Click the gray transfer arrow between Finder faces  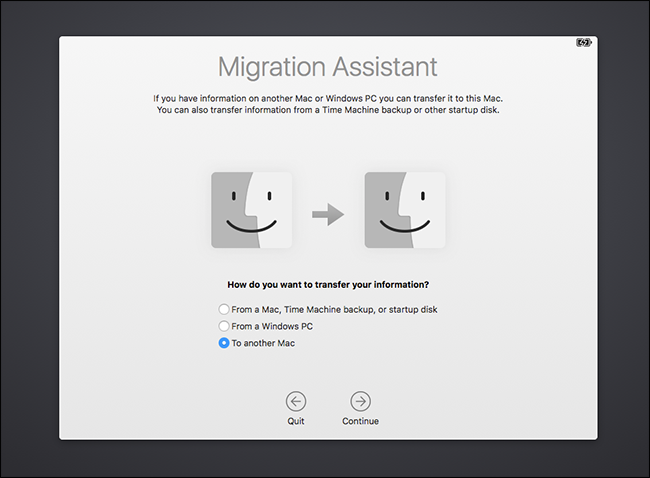tap(328, 214)
